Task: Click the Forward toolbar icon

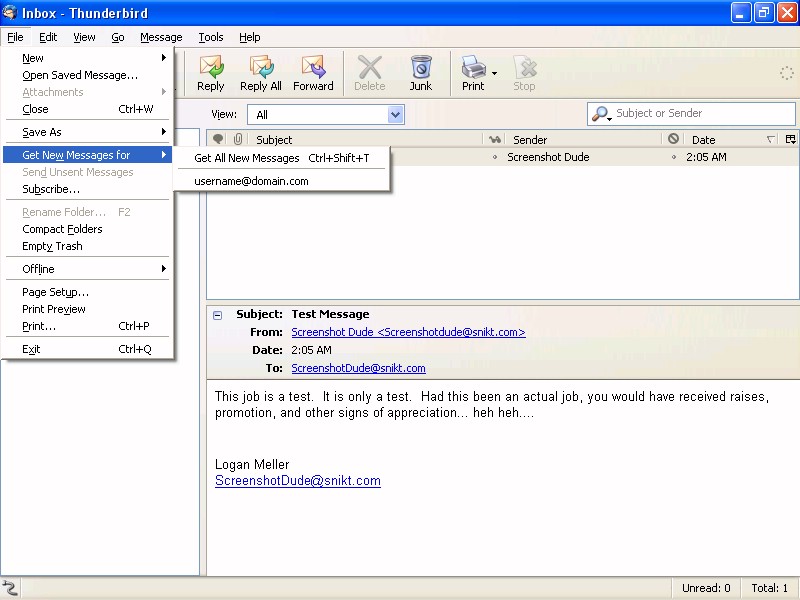Action: (313, 73)
